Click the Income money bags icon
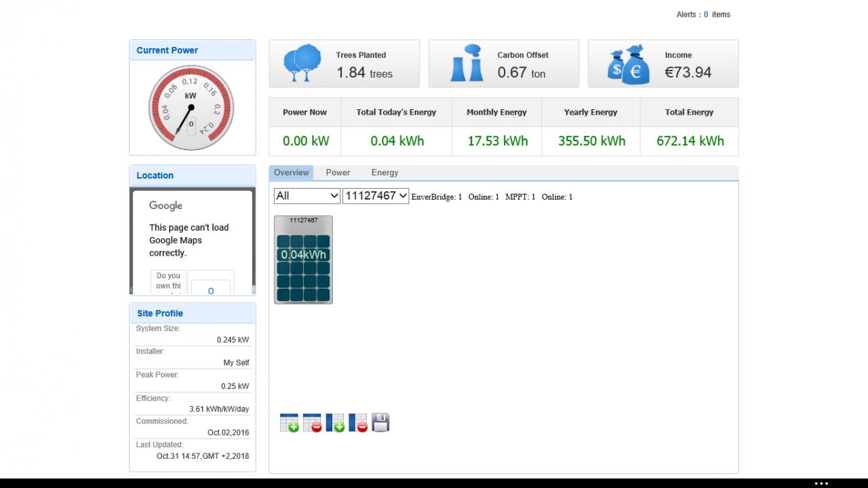868x488 pixels. point(629,64)
